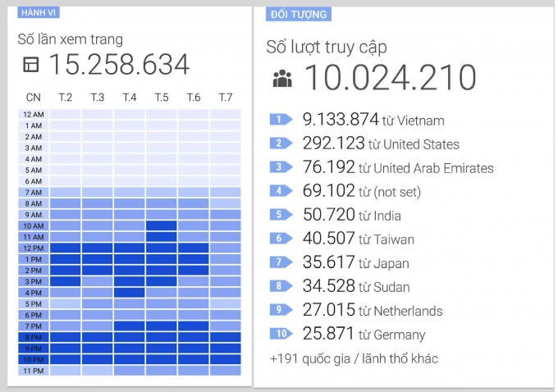Click the page views icon beside 15.258.634
The width and height of the screenshot is (558, 392).
coord(31,65)
